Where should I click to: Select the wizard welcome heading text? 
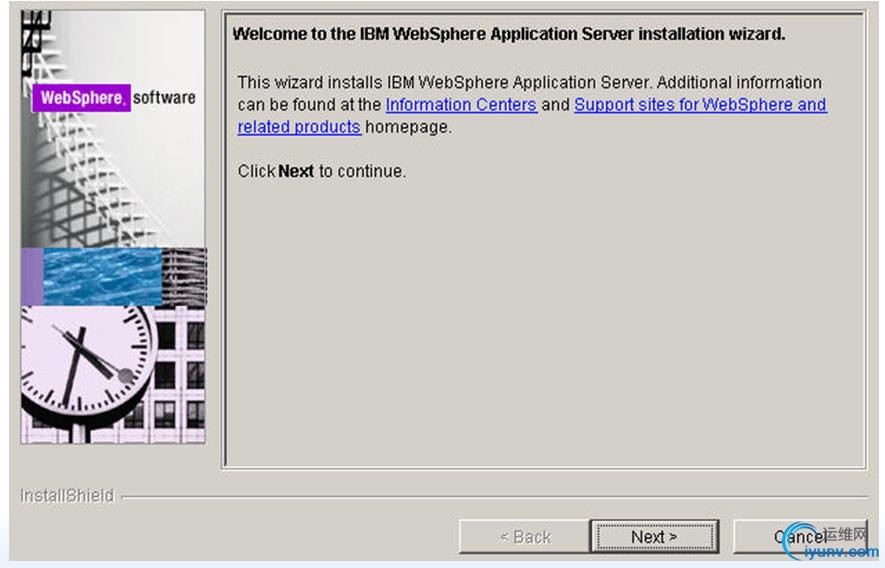click(509, 34)
